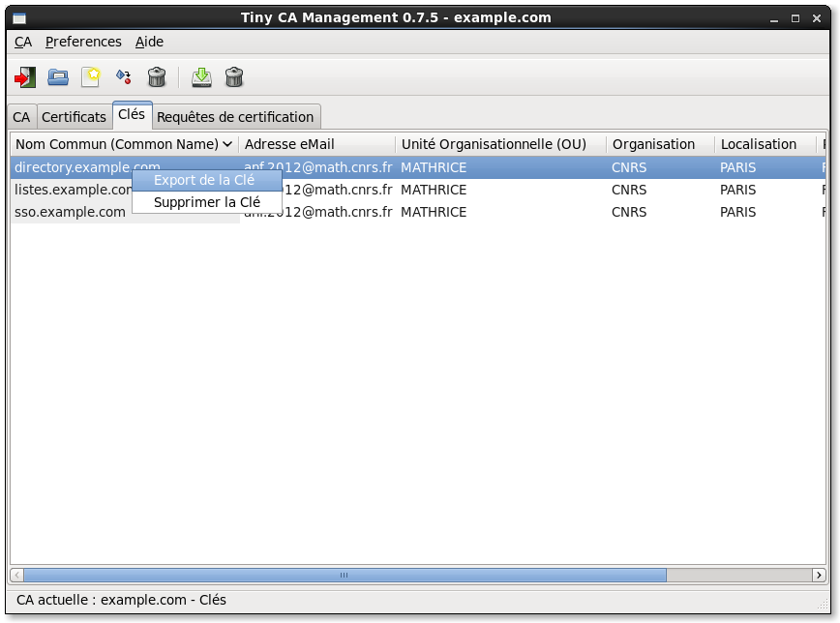Viewport: 840px width, 623px height.
Task: Choose 'Export de la Clé' from context menu
Action: [x=204, y=180]
